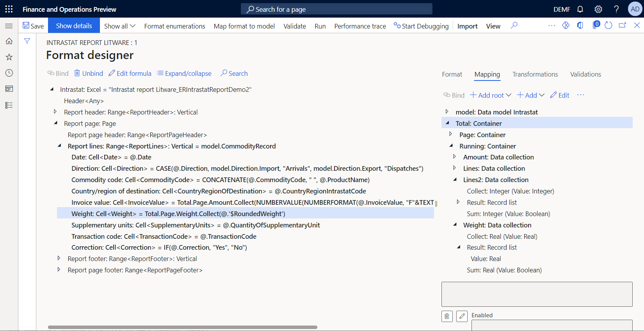Refresh the page using the refresh icon

pyautogui.click(x=608, y=25)
